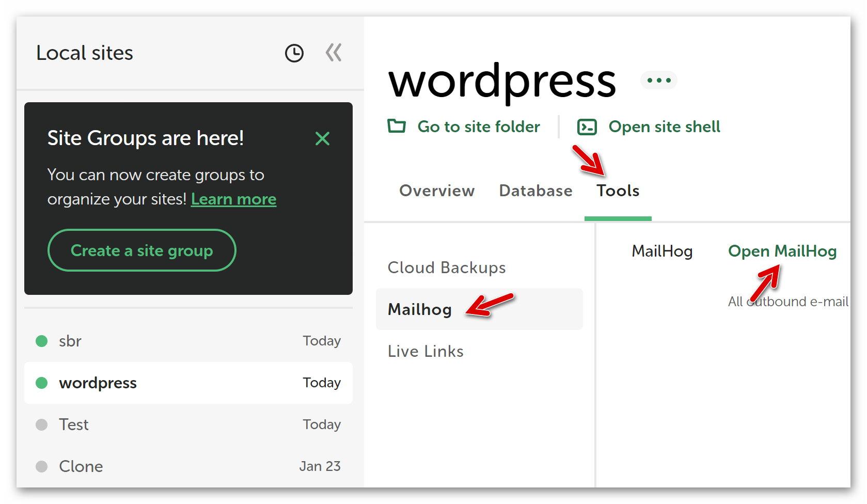Open site shell
Screen dimensions: 867x504
click(x=664, y=127)
